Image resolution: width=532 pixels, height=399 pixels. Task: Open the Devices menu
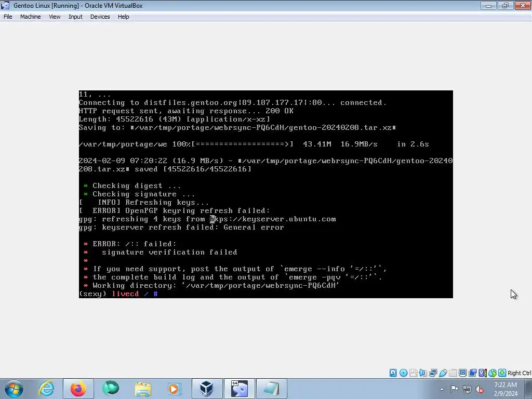tap(100, 17)
